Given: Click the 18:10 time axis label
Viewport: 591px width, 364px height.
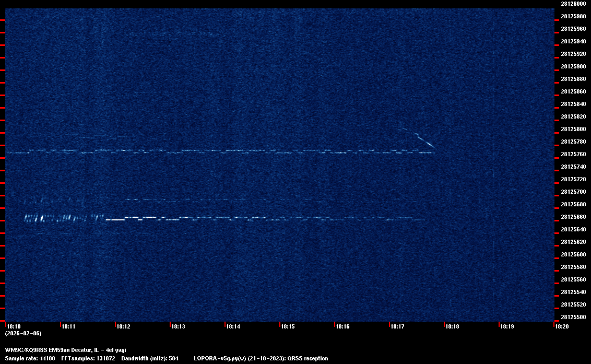Looking at the screenshot, I should [x=13, y=326].
